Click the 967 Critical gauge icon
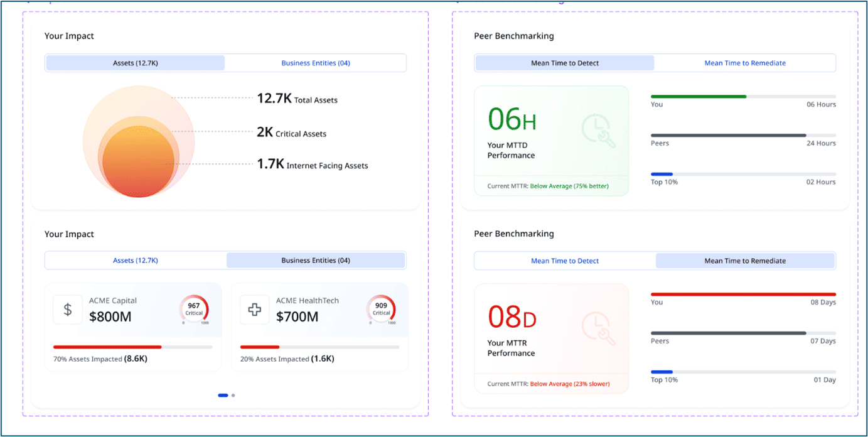868x437 pixels. (194, 310)
